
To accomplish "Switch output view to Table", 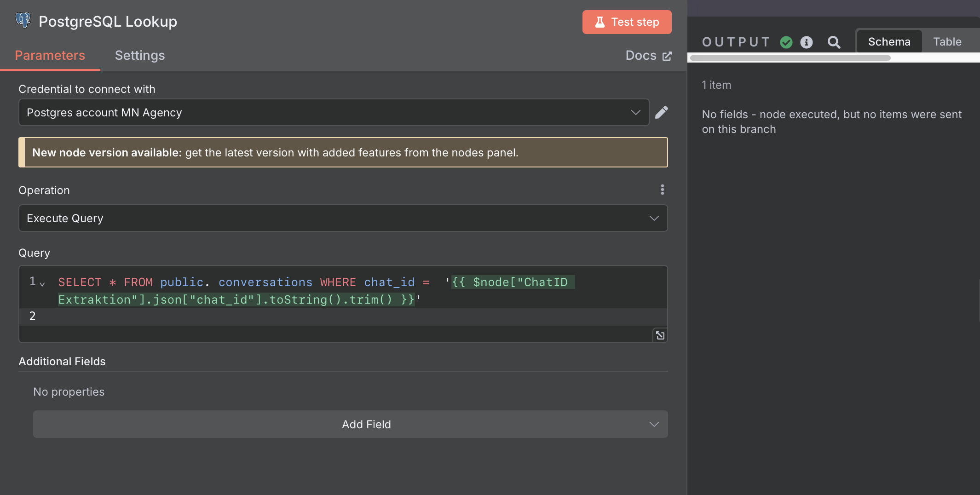I will pyautogui.click(x=947, y=42).
